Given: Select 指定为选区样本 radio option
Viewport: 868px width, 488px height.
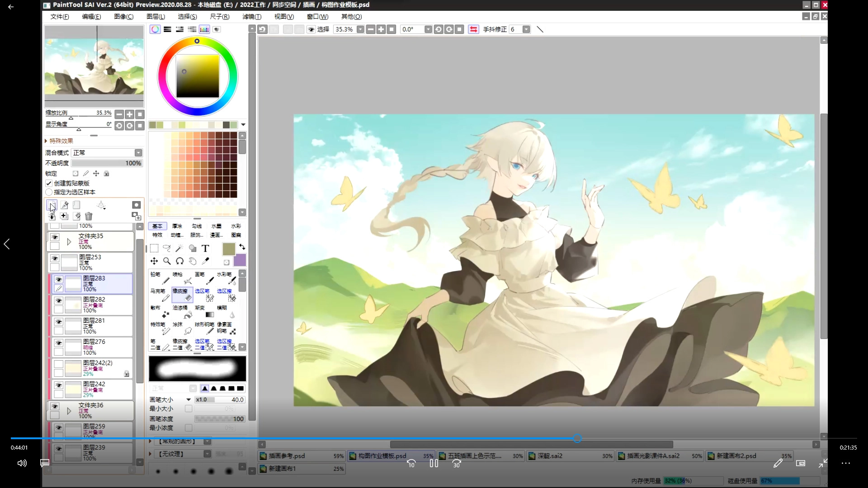Looking at the screenshot, I should (x=49, y=192).
